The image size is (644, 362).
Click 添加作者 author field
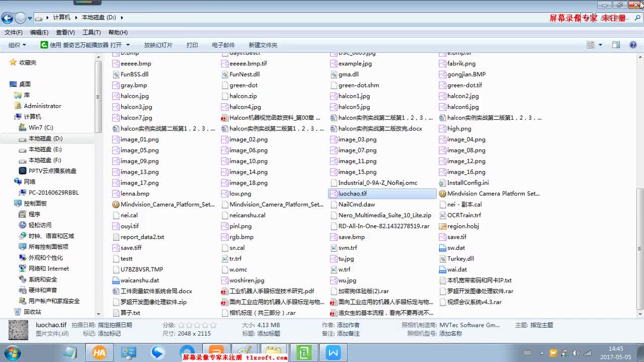coord(348,325)
